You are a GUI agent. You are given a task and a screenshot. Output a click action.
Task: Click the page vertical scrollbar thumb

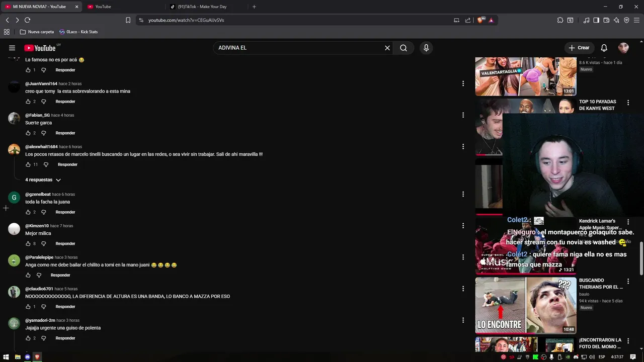(641, 258)
